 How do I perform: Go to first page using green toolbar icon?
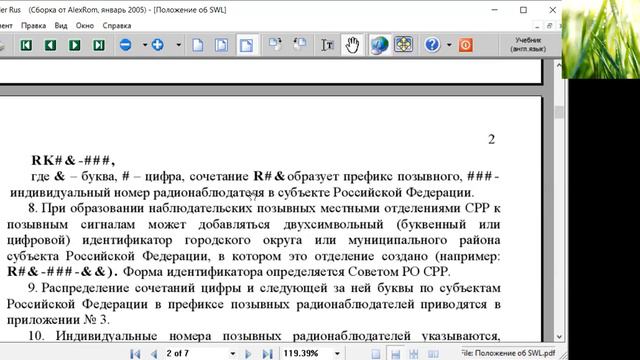pyautogui.click(x=26, y=45)
